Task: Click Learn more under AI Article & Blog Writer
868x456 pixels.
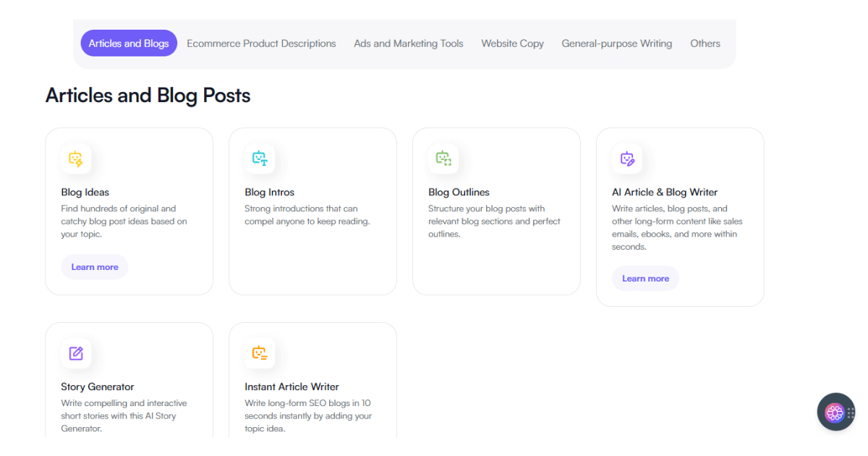Action: pyautogui.click(x=645, y=279)
